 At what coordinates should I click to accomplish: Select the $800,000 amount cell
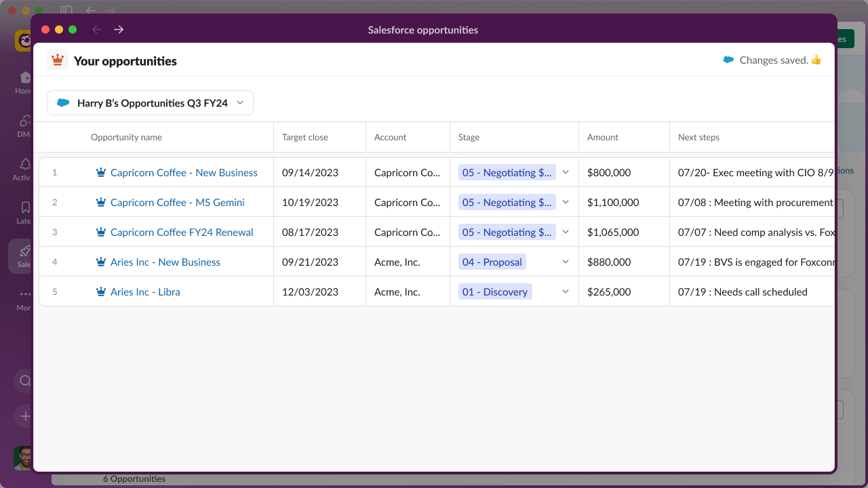[x=624, y=173]
